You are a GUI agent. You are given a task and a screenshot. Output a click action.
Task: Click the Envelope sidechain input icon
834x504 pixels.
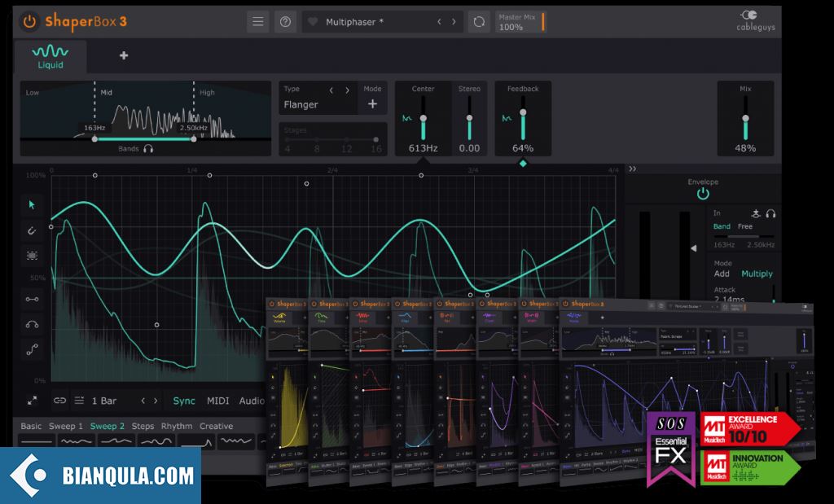(756, 213)
